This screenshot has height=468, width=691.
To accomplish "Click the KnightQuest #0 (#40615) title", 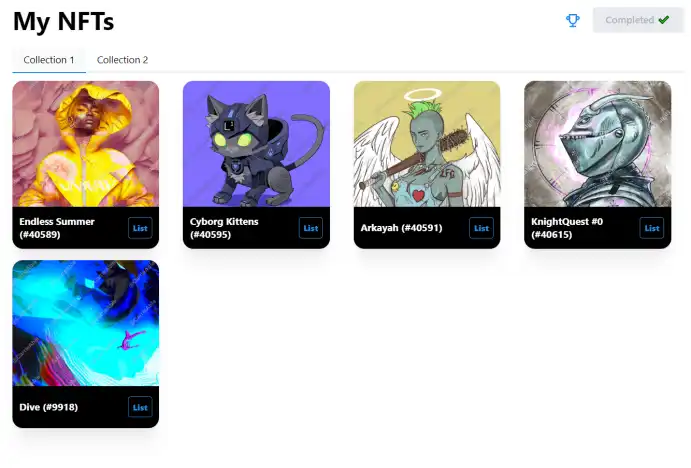I will tap(567, 228).
